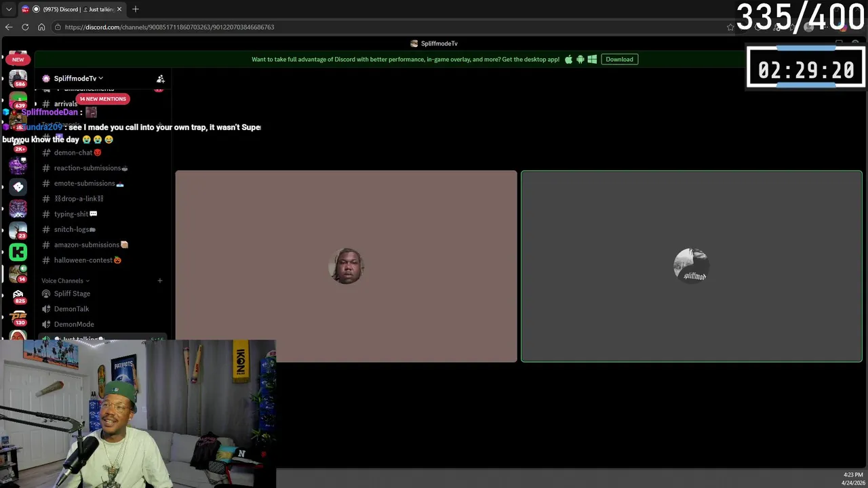Screen dimensions: 868x488
Task: Click the invite people icon
Action: tap(161, 79)
